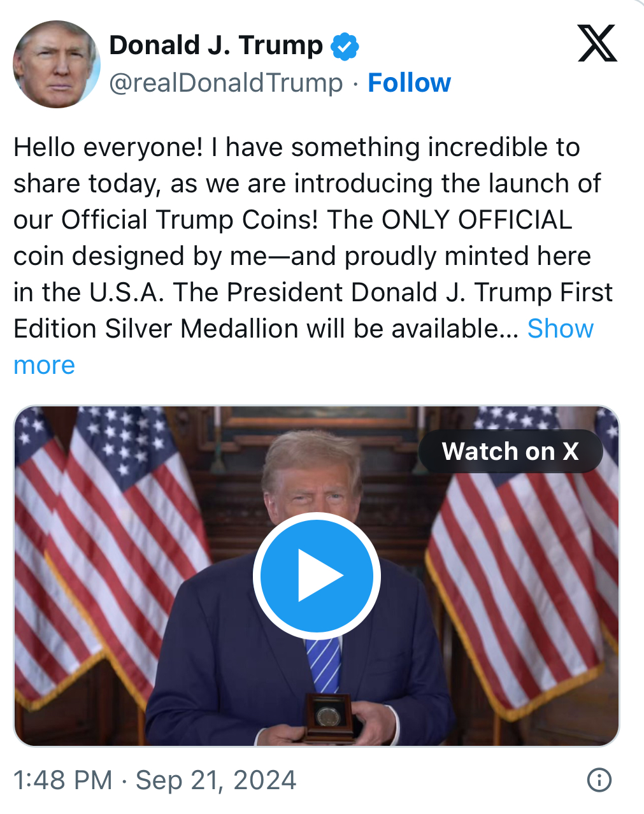Click the X logo in the corner

click(x=597, y=44)
